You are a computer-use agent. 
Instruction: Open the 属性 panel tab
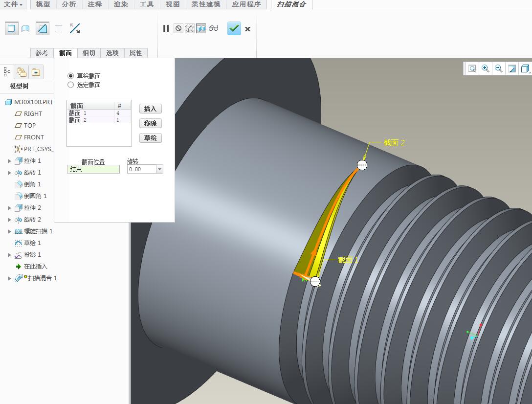click(136, 53)
